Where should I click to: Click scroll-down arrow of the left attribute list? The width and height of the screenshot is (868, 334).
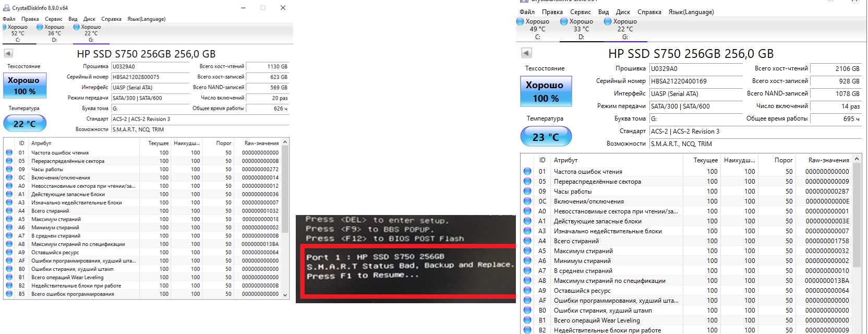(x=285, y=295)
